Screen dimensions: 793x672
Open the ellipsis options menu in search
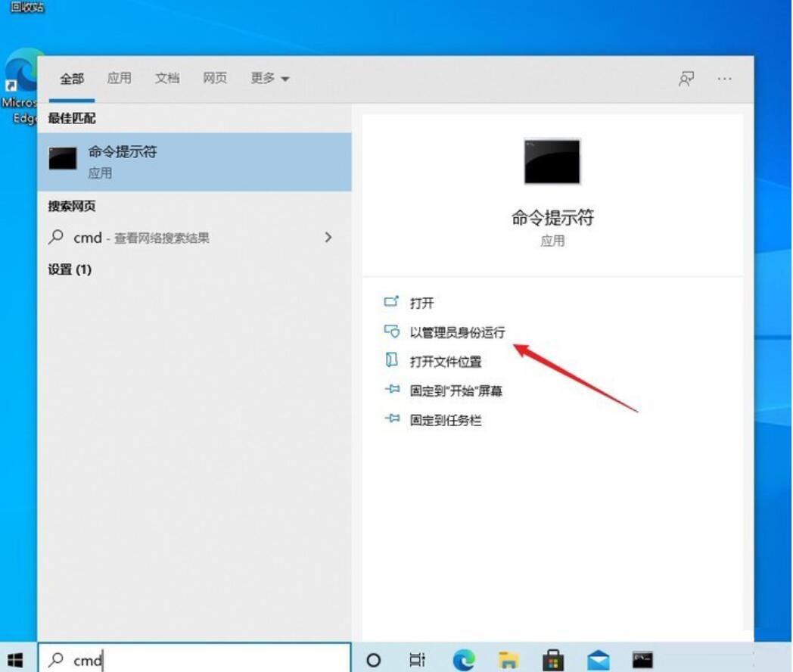tap(724, 78)
